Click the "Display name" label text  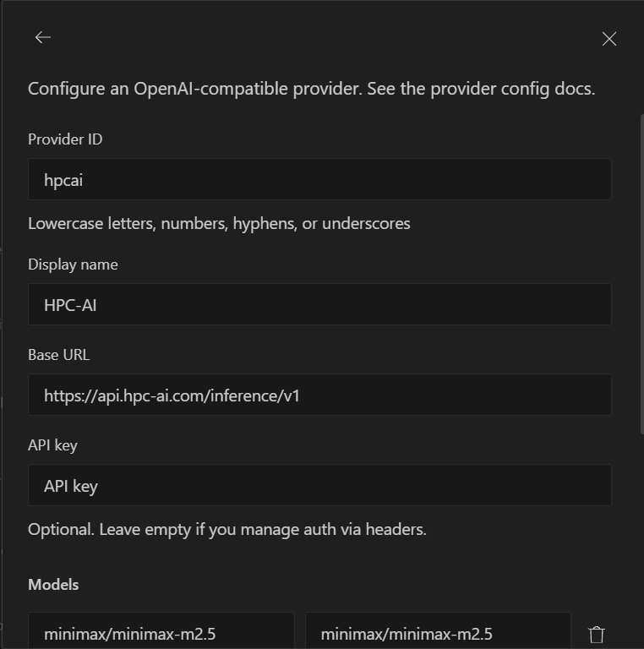click(x=73, y=265)
